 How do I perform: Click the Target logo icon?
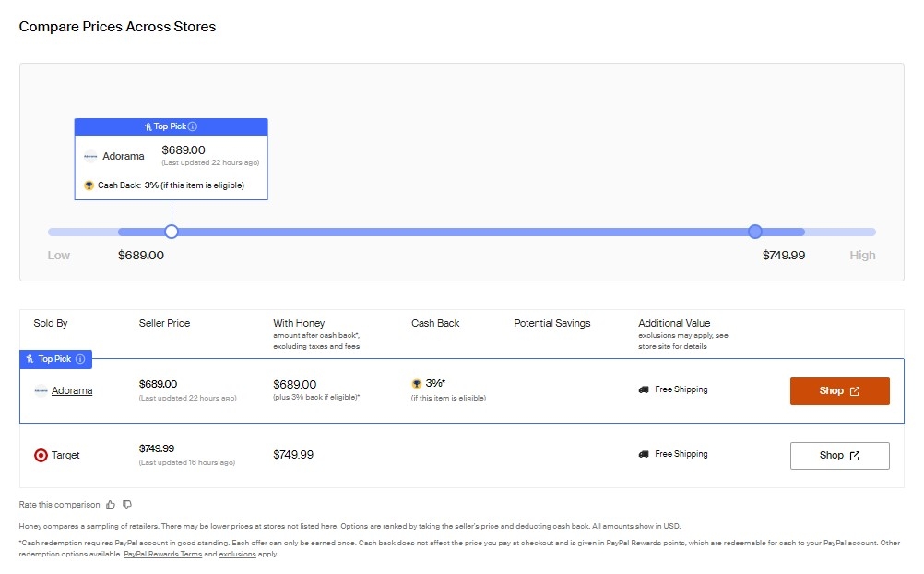tap(41, 456)
